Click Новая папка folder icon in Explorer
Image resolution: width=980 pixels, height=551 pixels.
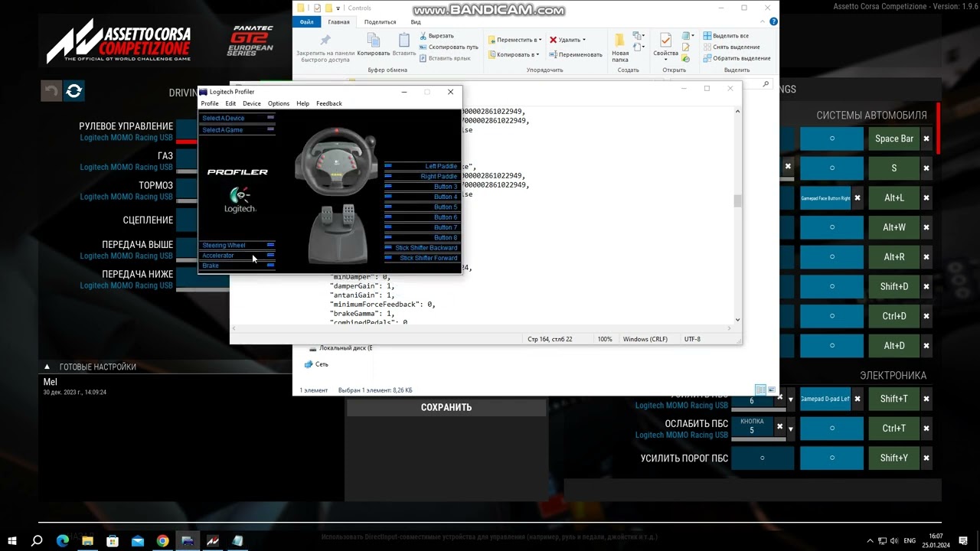click(x=620, y=40)
